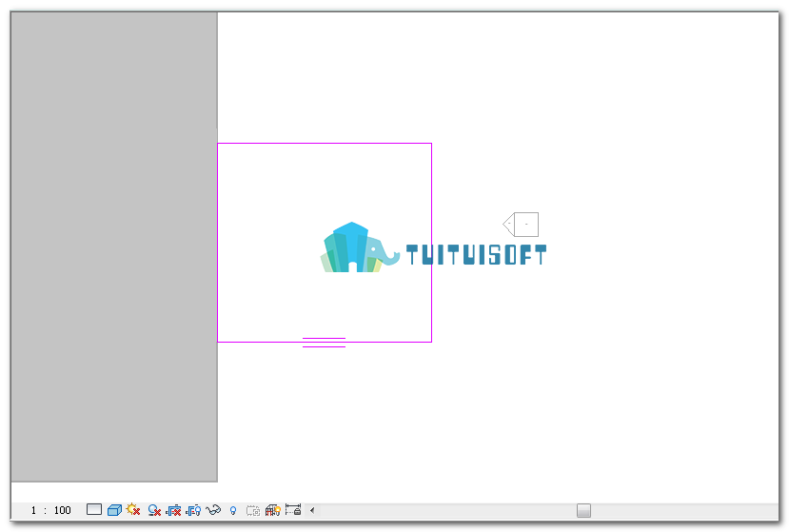Click the elephant building logo image
789x532 pixels.
360,247
